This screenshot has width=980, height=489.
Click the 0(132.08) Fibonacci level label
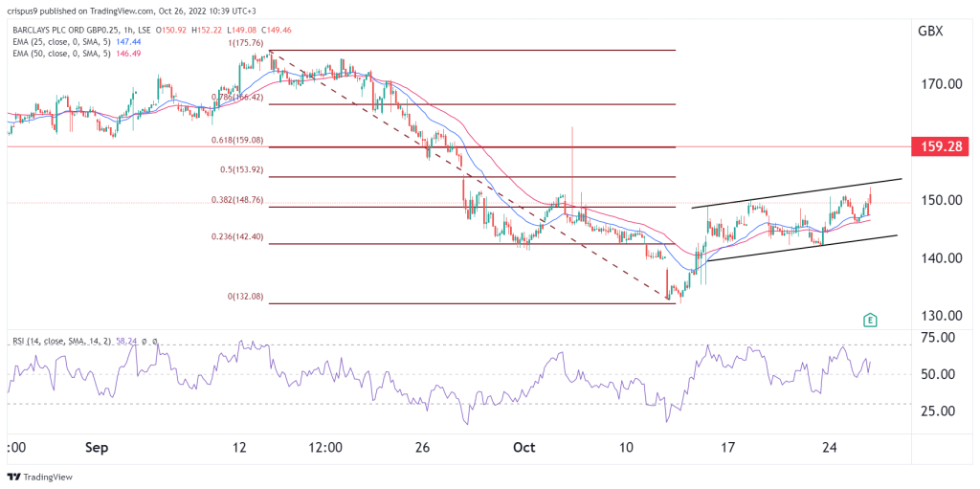248,297
